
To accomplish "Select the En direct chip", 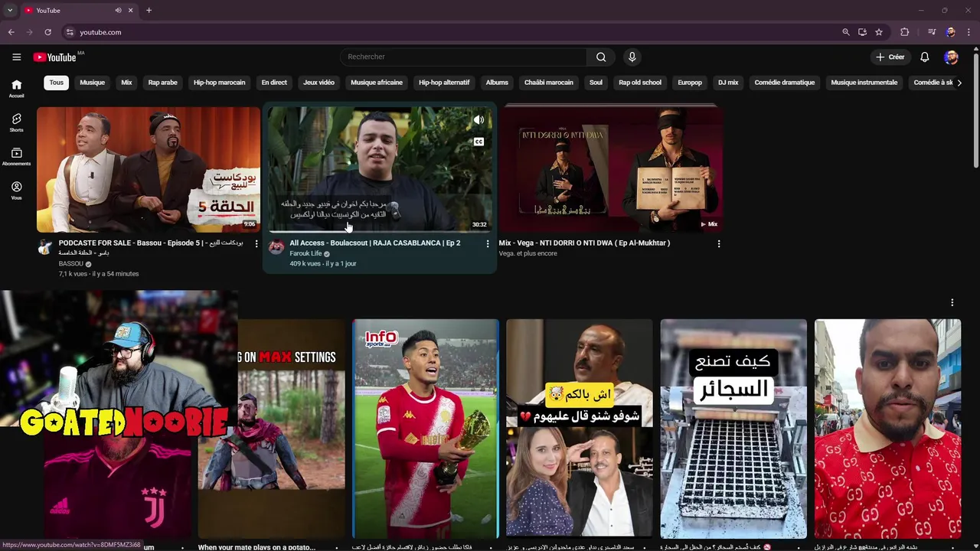I will (x=274, y=83).
